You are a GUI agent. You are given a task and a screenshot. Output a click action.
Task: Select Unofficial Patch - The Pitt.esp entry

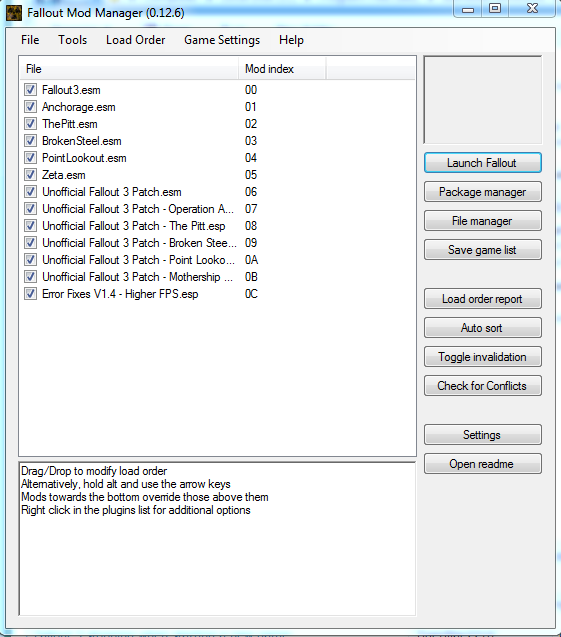click(x=134, y=226)
